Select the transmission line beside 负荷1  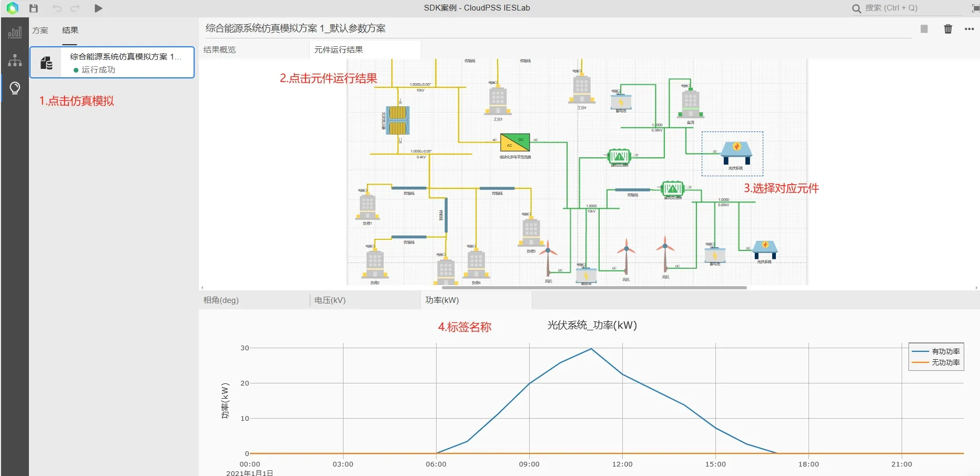click(x=409, y=188)
